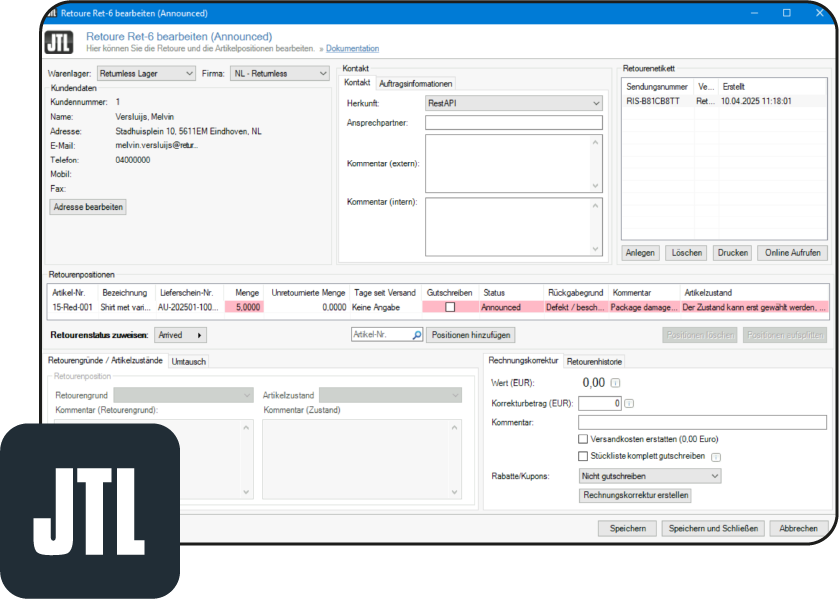Click the Rechnungskorrektur Kommentar input field
Image resolution: width=839 pixels, height=599 pixels.
pyautogui.click(x=702, y=422)
